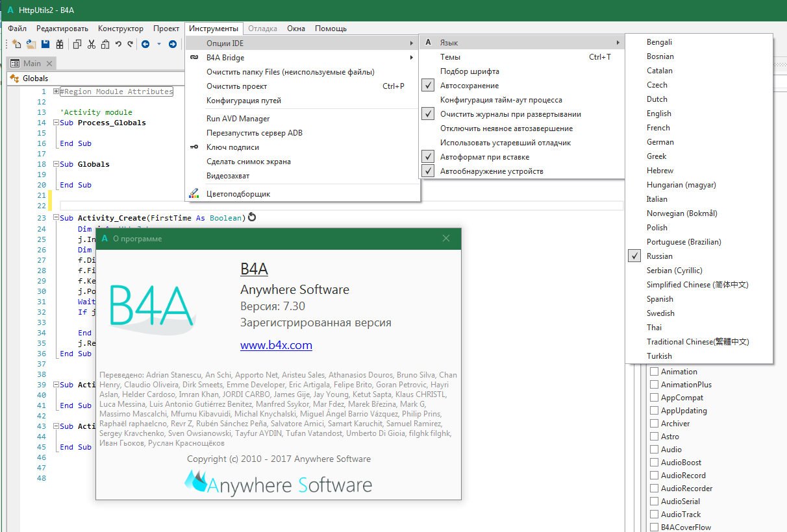Click the Redo arrow icon
This screenshot has height=532, width=787.
click(130, 44)
